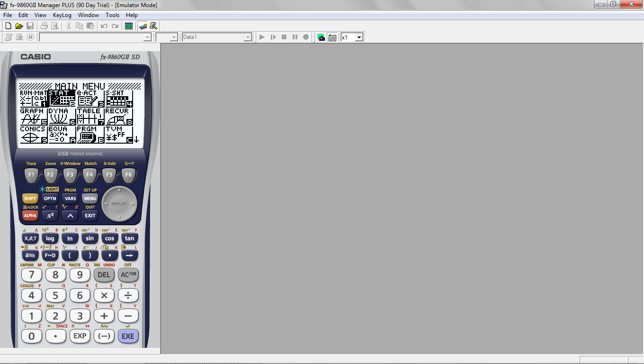This screenshot has height=364, width=644.
Task: Click the EXIT key
Action: click(90, 216)
